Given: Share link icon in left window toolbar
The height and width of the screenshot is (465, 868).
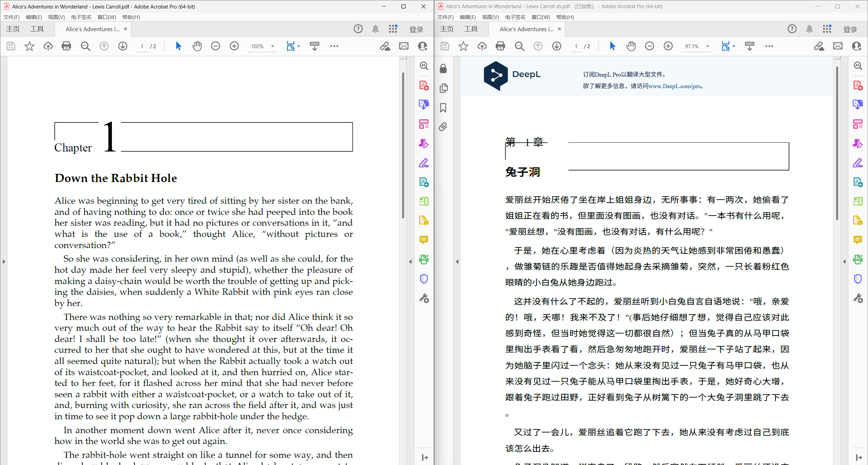Looking at the screenshot, I should (385, 46).
